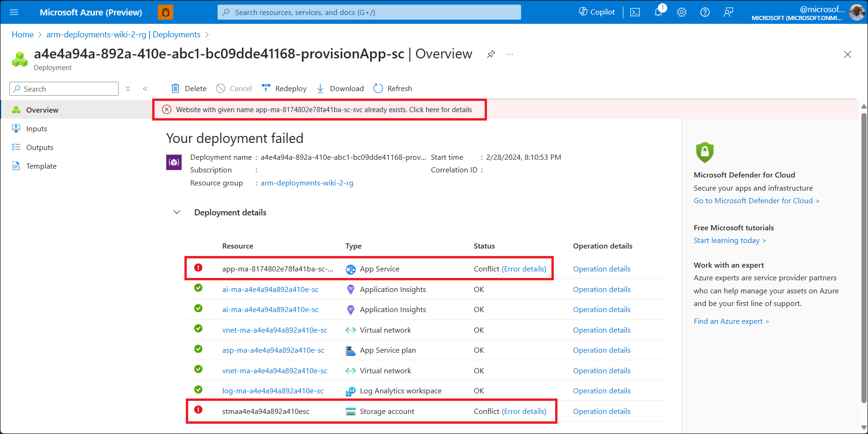The height and width of the screenshot is (434, 868).
Task: Open asp-ma-a4e4a94a892a410e-sc resource link
Action: 273,350
